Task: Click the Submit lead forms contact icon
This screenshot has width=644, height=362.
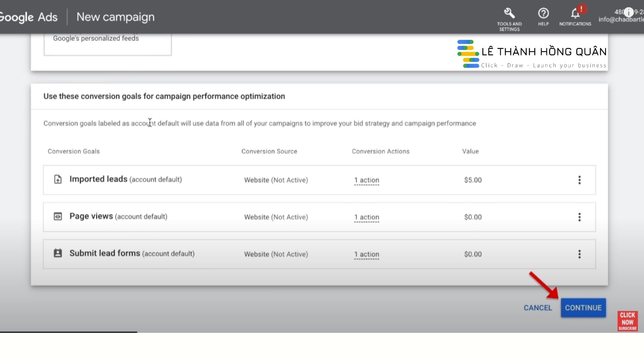Action: click(x=58, y=253)
